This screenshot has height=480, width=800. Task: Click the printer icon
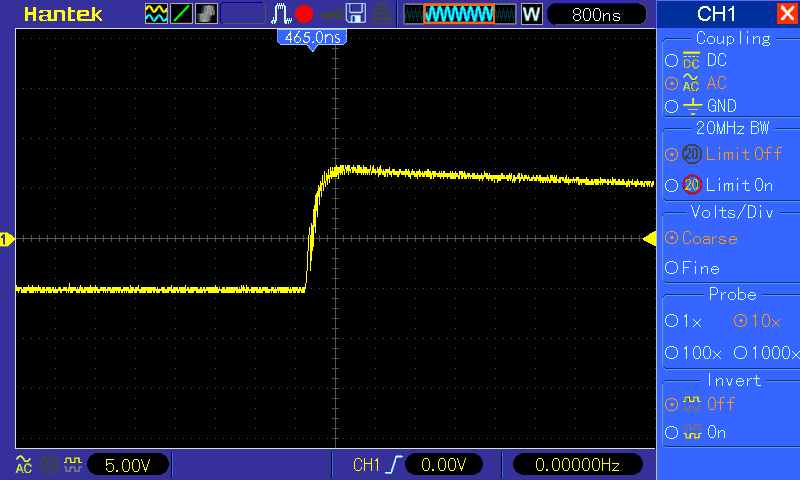pyautogui.click(x=381, y=14)
